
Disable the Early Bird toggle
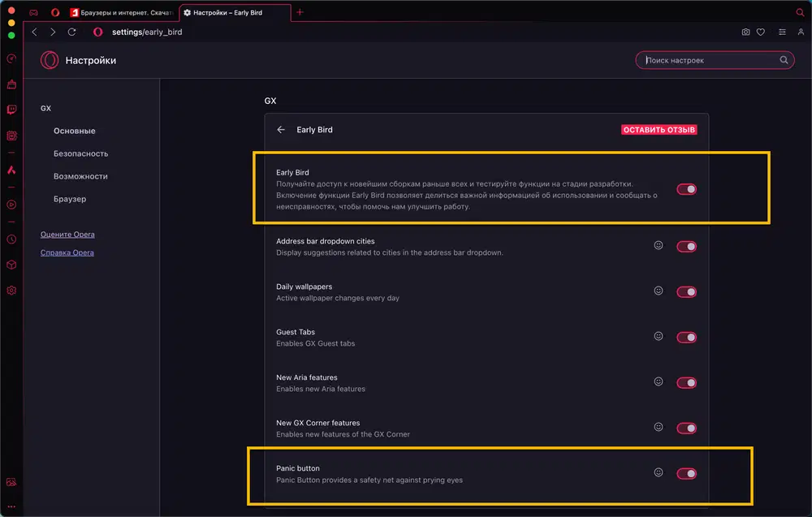(x=686, y=189)
